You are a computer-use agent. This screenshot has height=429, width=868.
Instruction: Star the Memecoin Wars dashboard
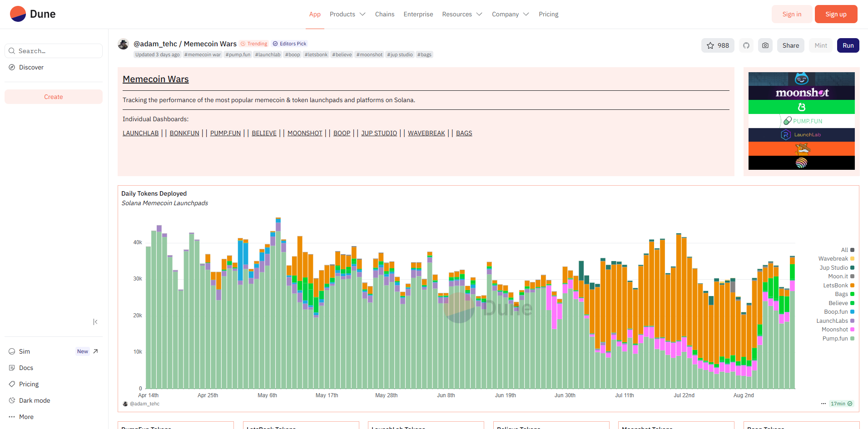[x=718, y=45]
